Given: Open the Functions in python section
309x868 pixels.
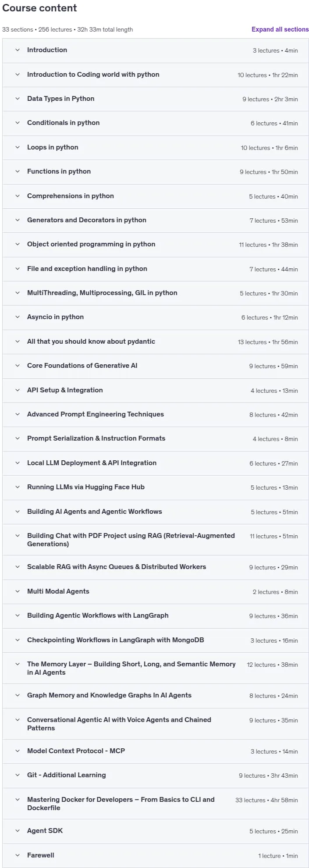Looking at the screenshot, I should (x=156, y=172).
